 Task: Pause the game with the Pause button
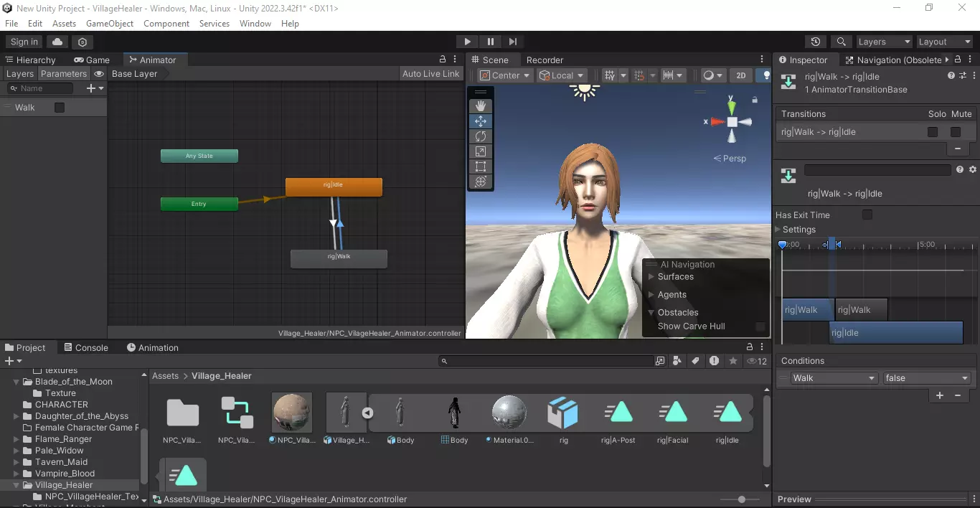(x=490, y=42)
